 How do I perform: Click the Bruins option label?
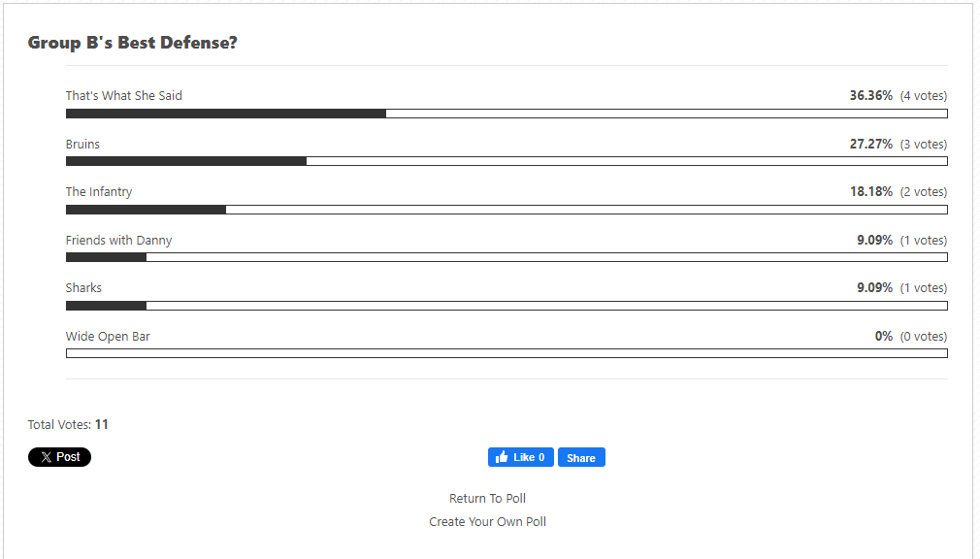point(82,144)
